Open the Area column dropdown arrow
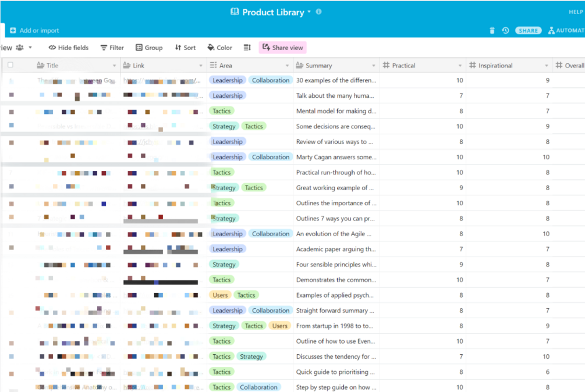Image resolution: width=585 pixels, height=392 pixels. (x=288, y=66)
